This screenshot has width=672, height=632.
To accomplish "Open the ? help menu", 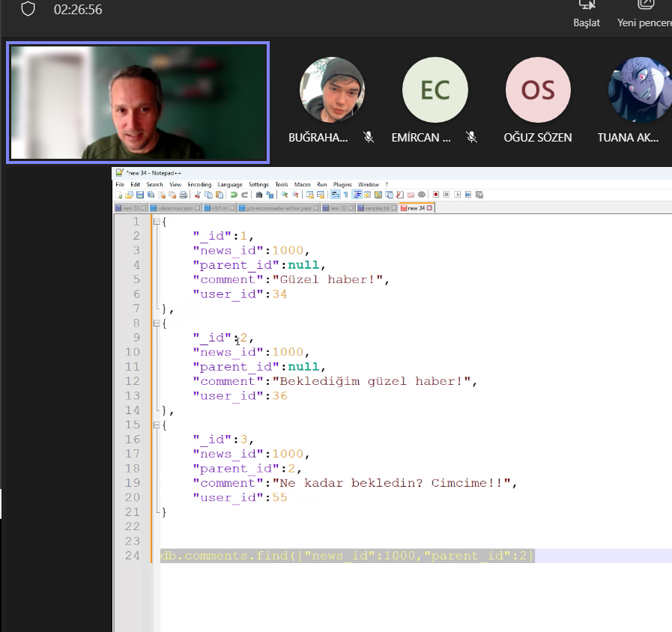I will (x=387, y=185).
